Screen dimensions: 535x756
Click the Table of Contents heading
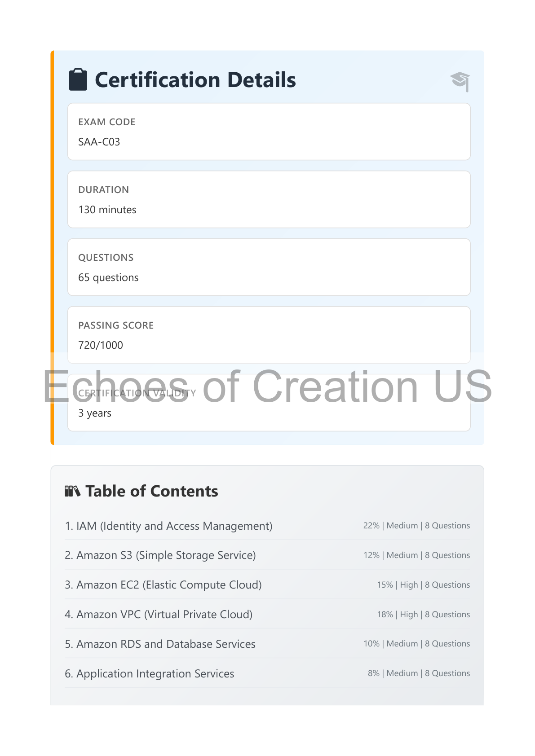(152, 491)
